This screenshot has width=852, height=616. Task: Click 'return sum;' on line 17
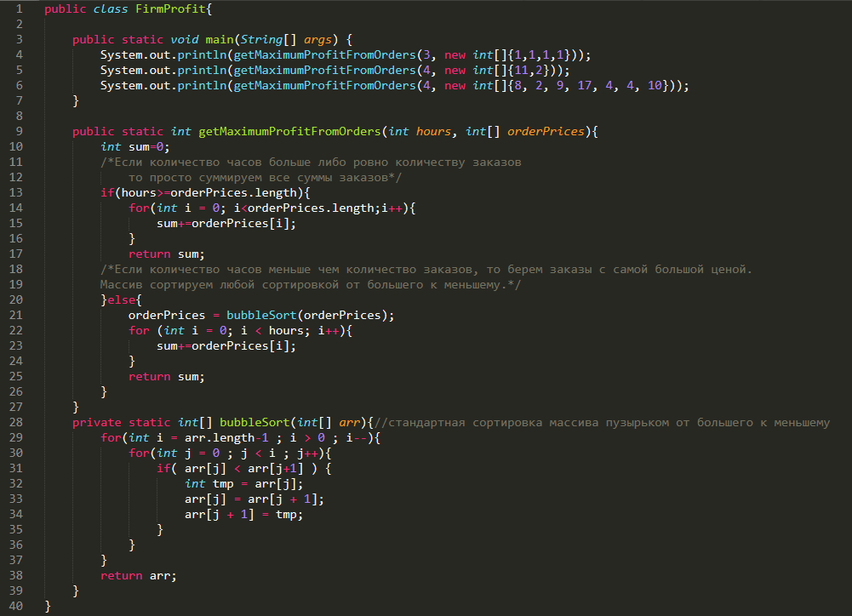[167, 254]
